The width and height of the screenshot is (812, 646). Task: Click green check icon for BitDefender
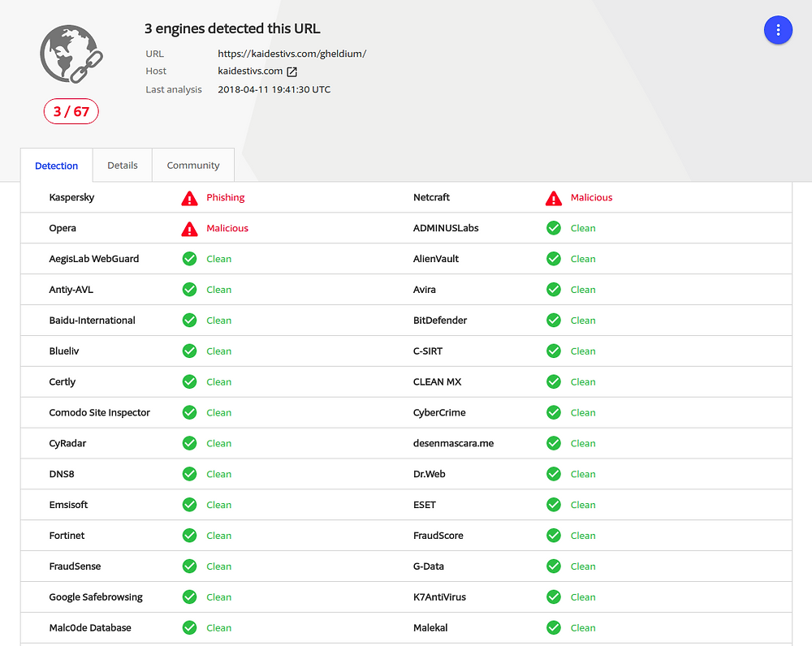[554, 321]
